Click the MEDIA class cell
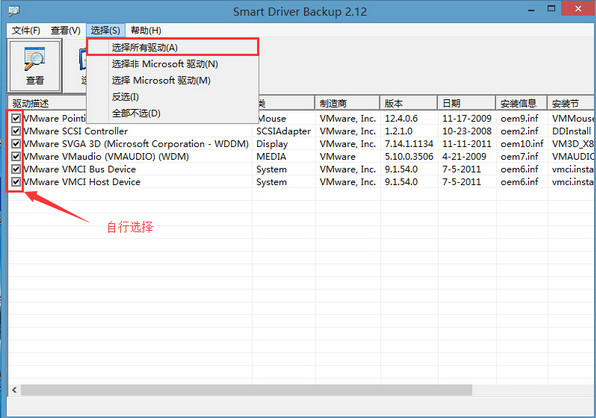Screen dimensions: 596x418 pyautogui.click(x=271, y=156)
